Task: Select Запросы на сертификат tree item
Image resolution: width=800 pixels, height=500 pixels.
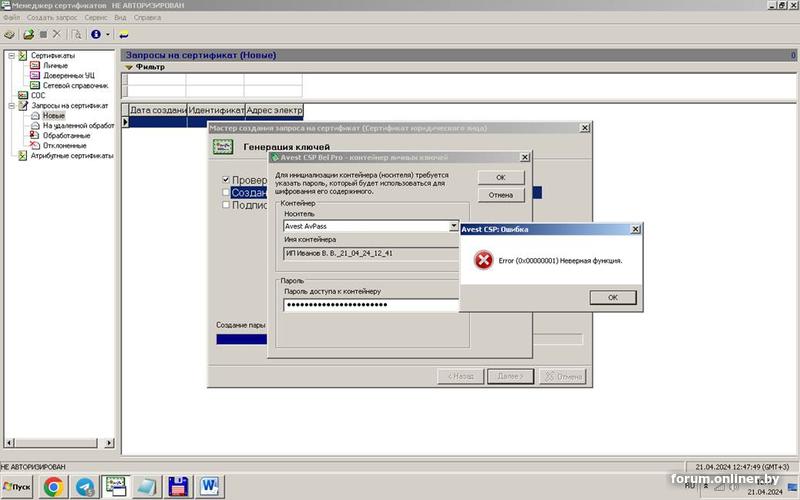Action: click(70, 106)
